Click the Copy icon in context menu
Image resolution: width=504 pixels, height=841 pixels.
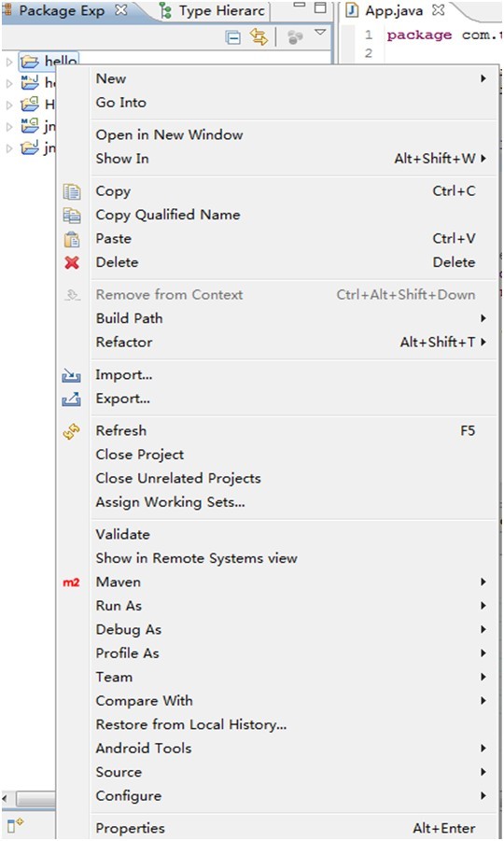(71, 191)
